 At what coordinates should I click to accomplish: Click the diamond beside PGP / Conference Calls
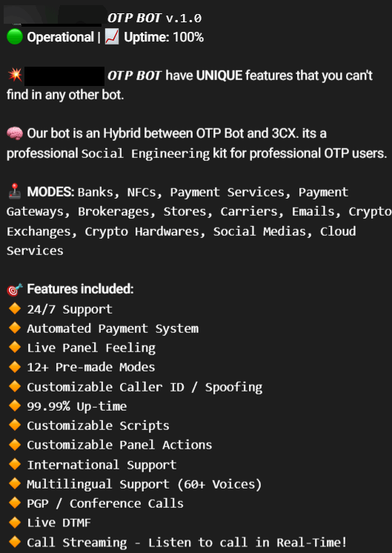click(x=15, y=503)
